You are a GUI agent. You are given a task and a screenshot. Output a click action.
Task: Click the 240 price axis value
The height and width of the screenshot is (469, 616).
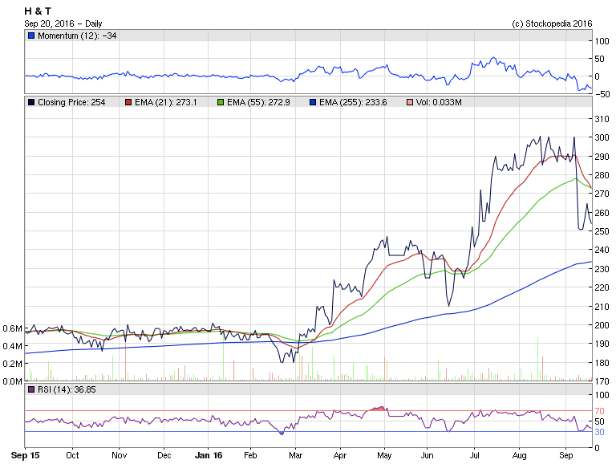click(x=601, y=250)
